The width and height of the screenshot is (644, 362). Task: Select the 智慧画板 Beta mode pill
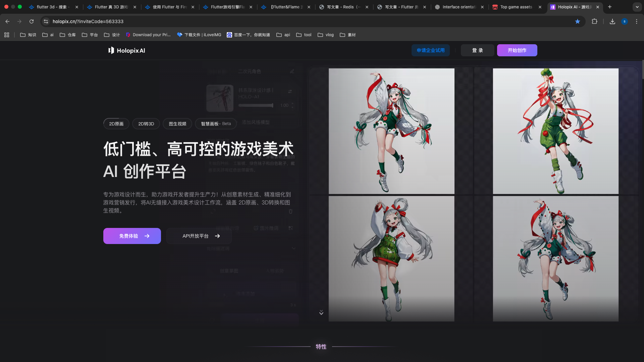tap(215, 123)
